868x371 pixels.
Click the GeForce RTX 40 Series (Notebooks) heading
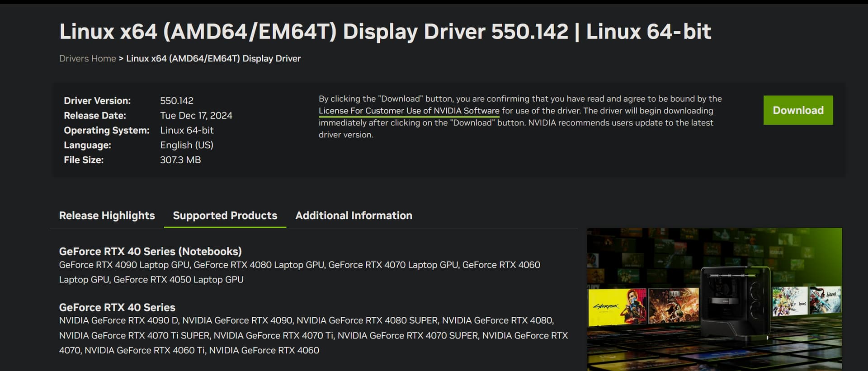[x=150, y=251]
